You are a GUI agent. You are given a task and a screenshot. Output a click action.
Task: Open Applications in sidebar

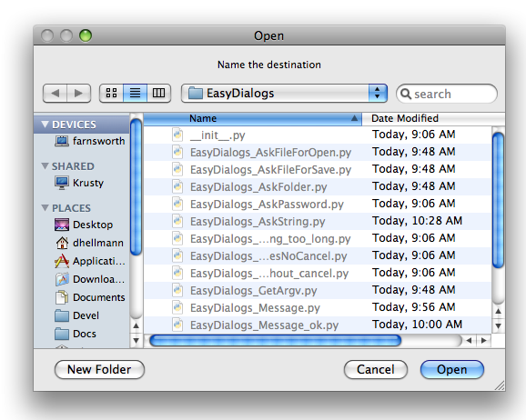pyautogui.click(x=90, y=261)
